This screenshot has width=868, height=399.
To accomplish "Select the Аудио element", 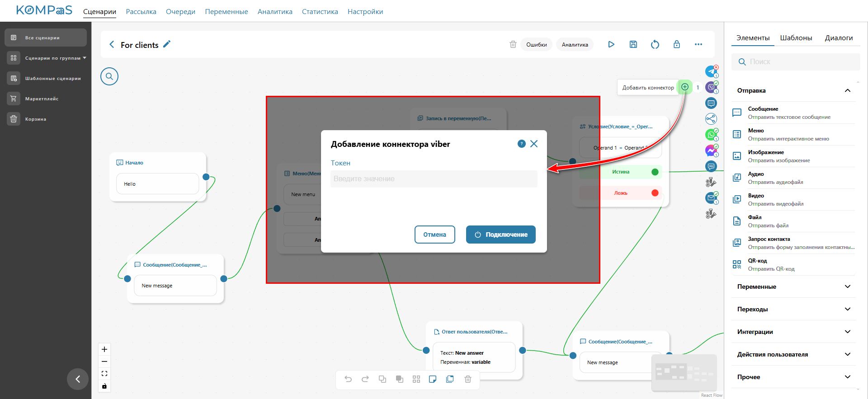I will coord(793,178).
